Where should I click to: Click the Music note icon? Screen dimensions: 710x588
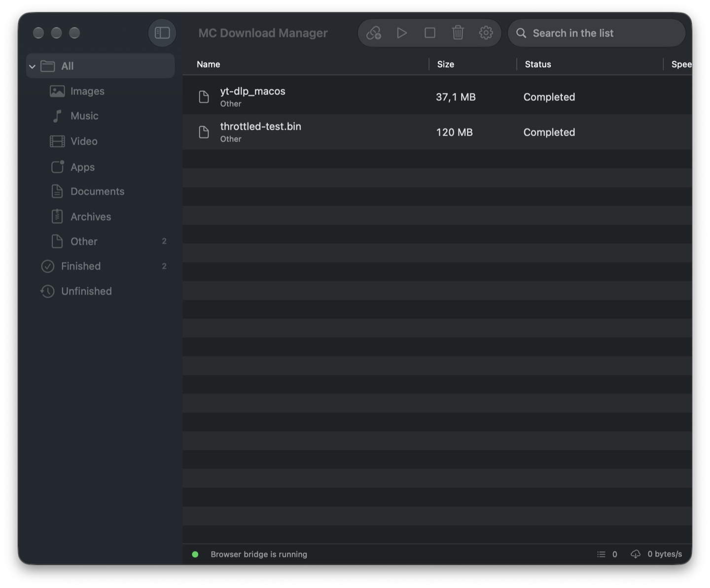pos(57,116)
